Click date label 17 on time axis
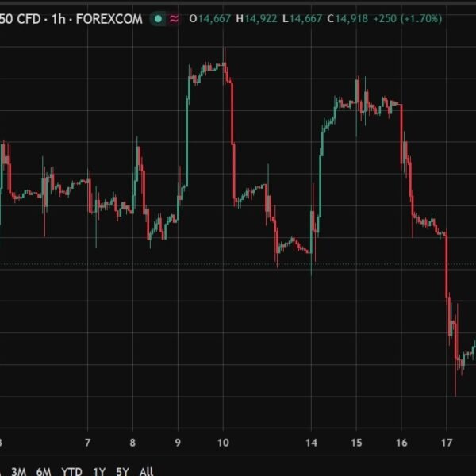Viewport: 476px width, 476px height. (447, 443)
